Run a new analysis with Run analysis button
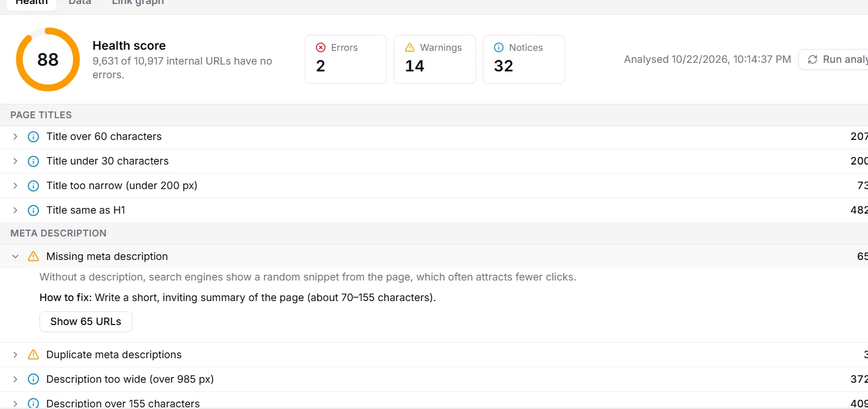 pyautogui.click(x=833, y=59)
